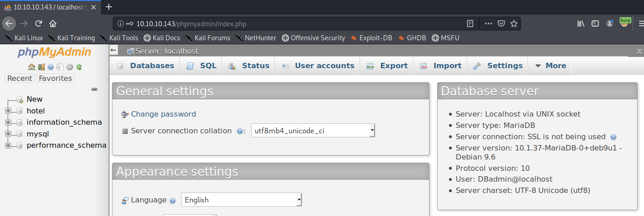Click help icon next to SSL status

(x=613, y=137)
